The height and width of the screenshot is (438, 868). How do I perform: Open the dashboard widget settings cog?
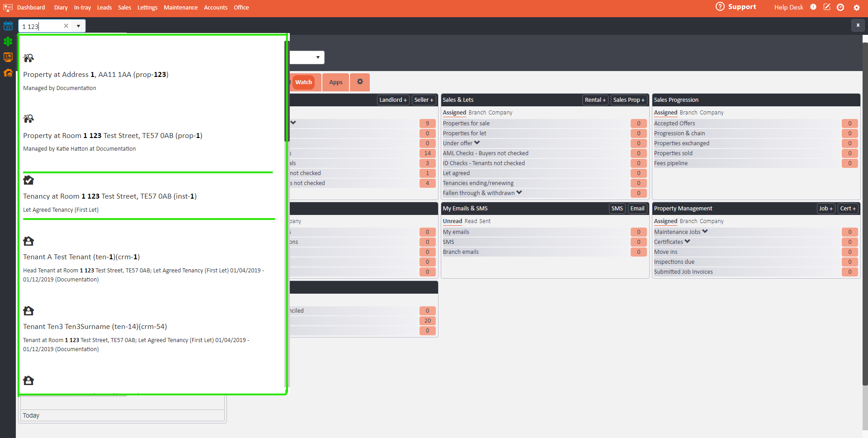(x=360, y=82)
